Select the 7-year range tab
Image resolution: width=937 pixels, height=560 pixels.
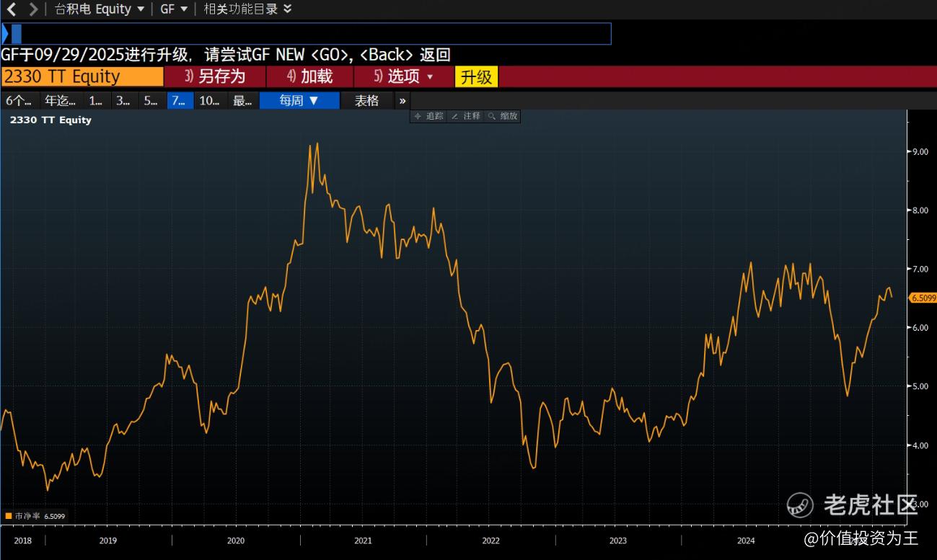pyautogui.click(x=179, y=101)
